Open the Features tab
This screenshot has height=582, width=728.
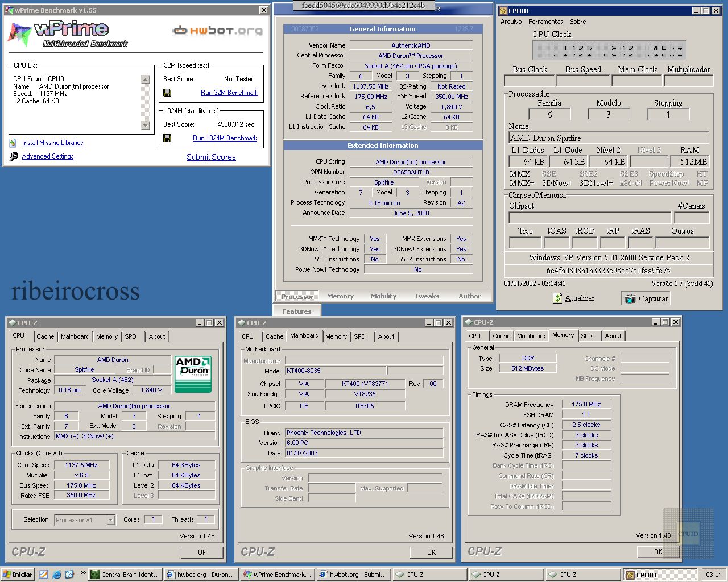(297, 311)
